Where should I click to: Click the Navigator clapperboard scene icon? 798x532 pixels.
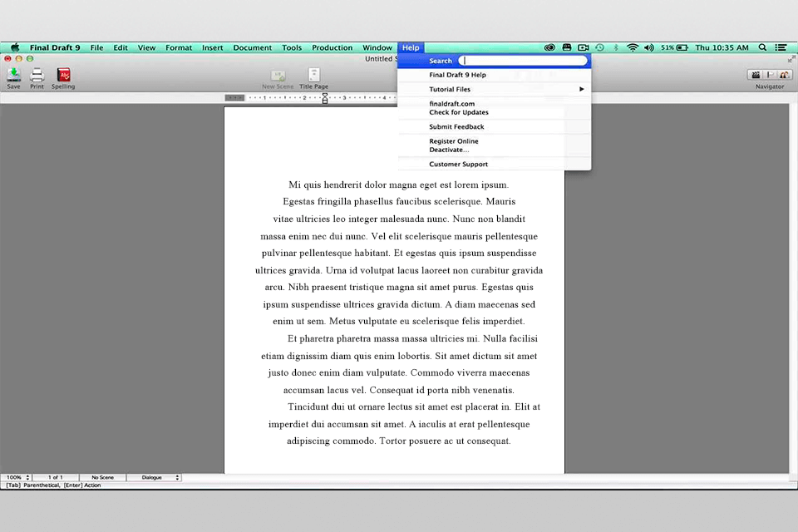756,75
